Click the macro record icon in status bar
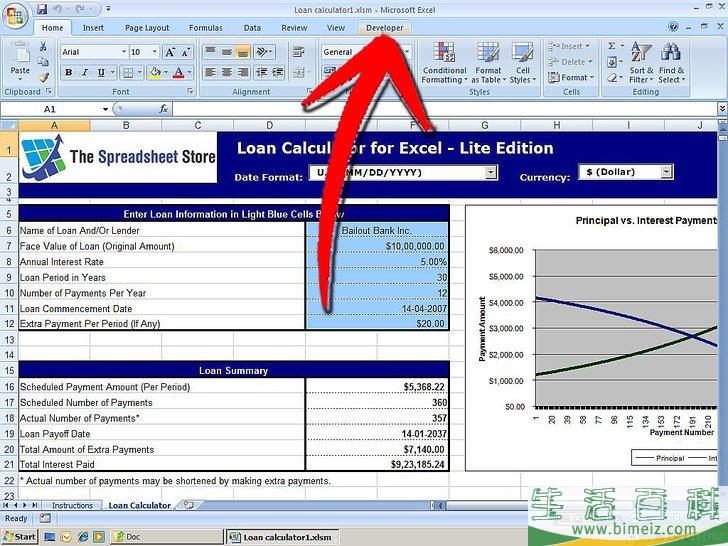Image resolution: width=728 pixels, height=546 pixels. coord(45,518)
